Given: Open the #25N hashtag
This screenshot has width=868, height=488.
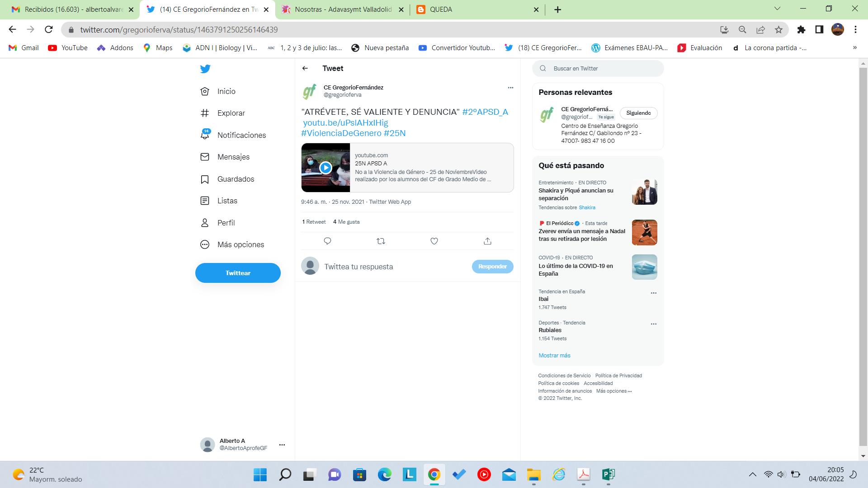Looking at the screenshot, I should click(x=395, y=133).
